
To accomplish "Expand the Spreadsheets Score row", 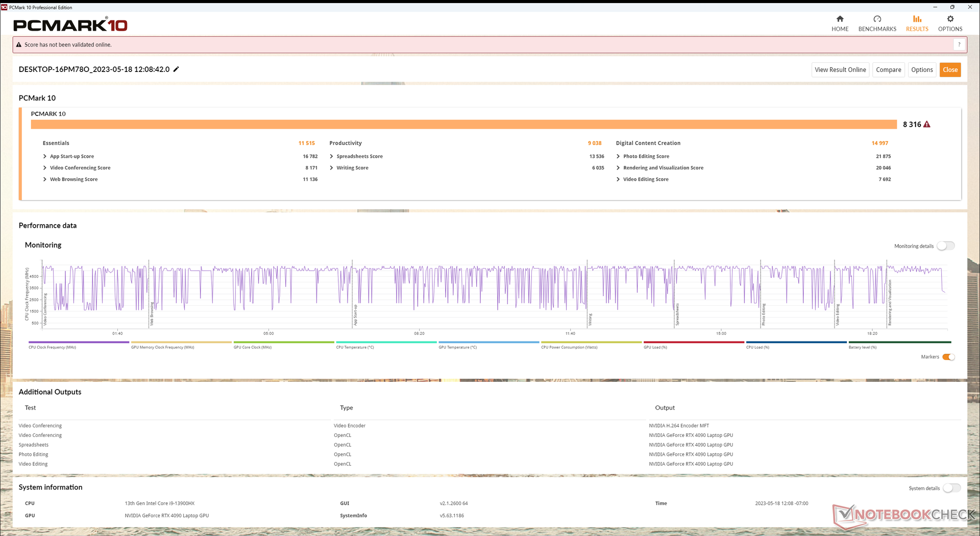I will click(x=332, y=157).
